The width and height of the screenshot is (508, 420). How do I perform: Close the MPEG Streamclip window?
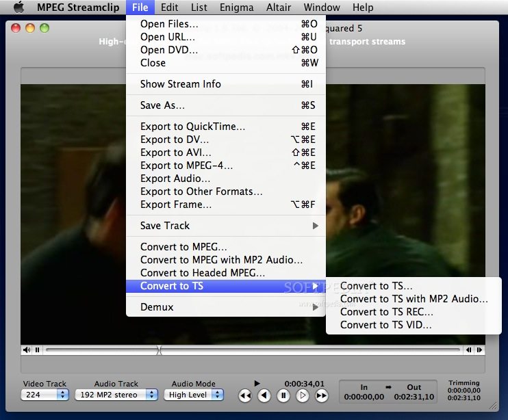coord(16,28)
